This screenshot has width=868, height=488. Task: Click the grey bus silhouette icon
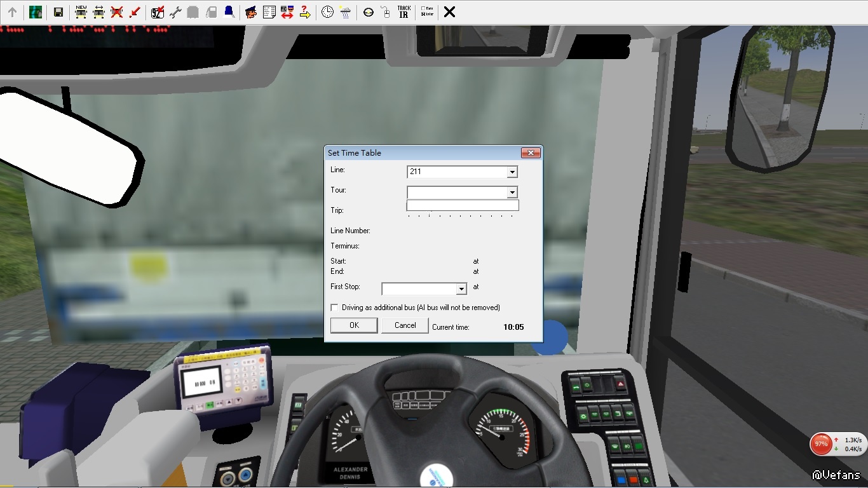pos(193,12)
